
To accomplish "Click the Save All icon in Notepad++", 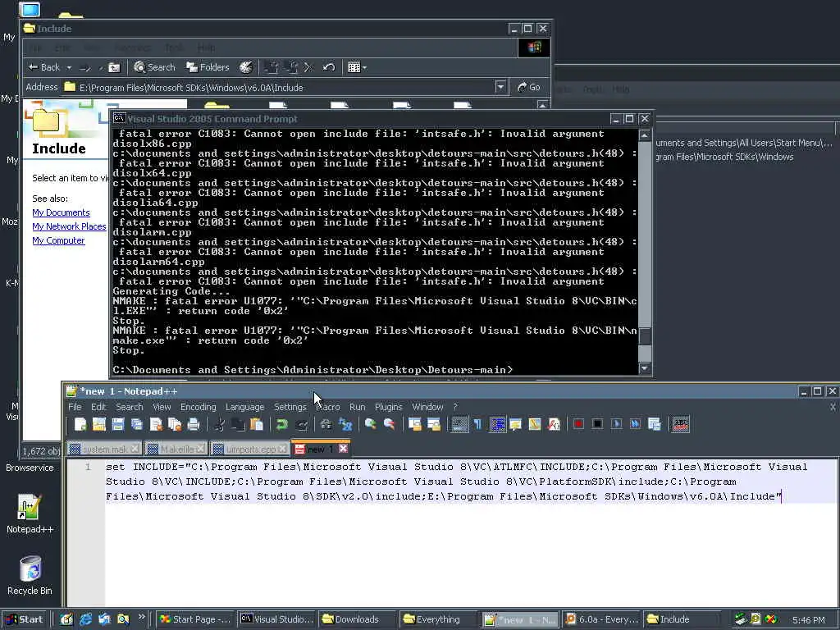I will [x=137, y=424].
